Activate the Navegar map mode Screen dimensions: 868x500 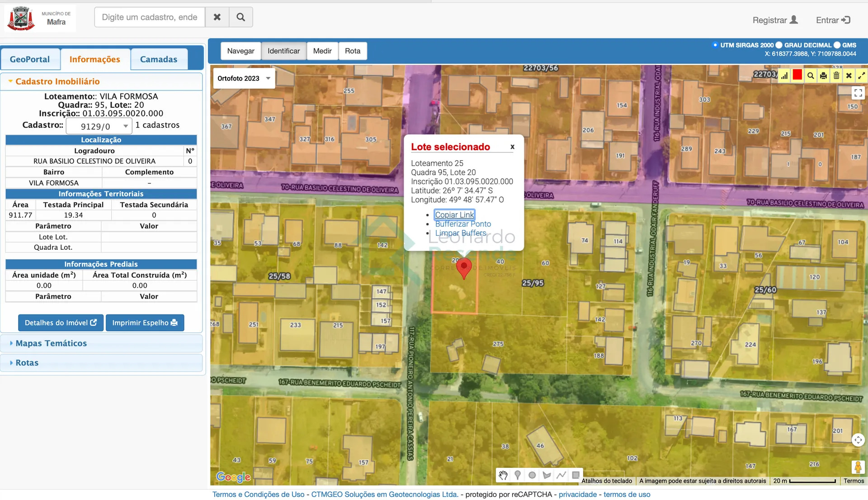pyautogui.click(x=241, y=51)
